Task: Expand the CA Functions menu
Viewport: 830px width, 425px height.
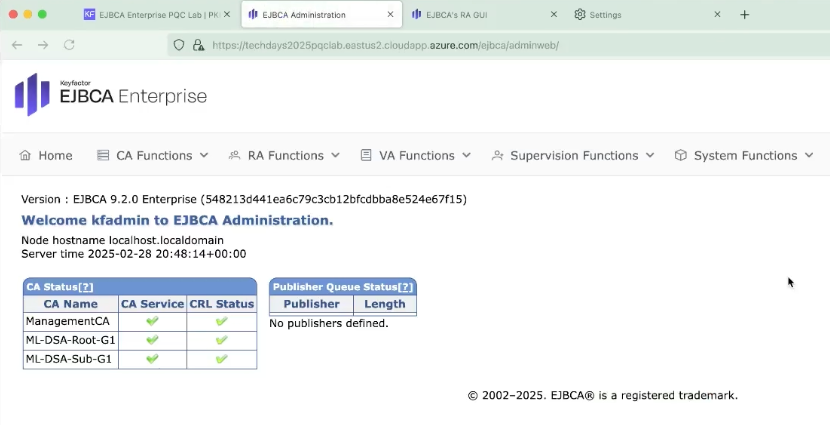Action: (x=152, y=156)
